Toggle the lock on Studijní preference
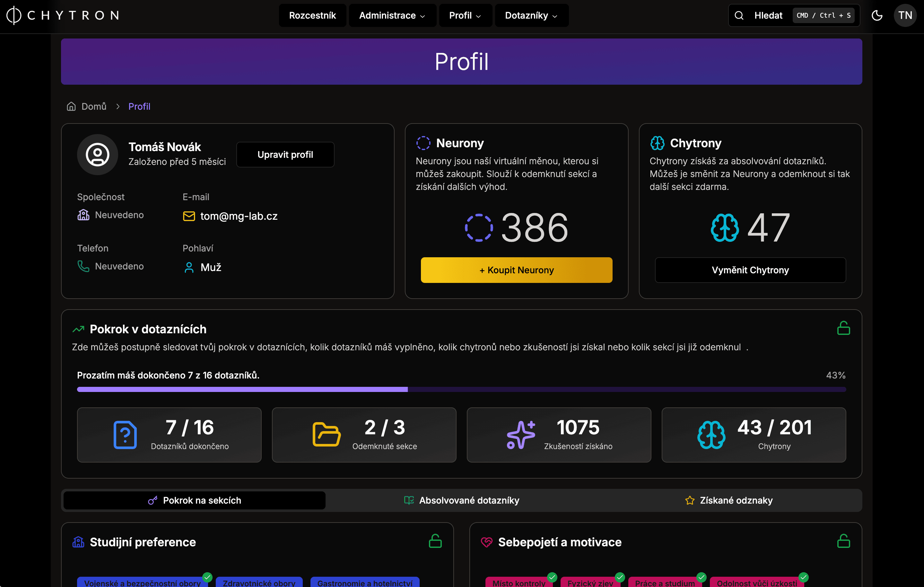Screen dimensions: 924x587 pos(435,541)
